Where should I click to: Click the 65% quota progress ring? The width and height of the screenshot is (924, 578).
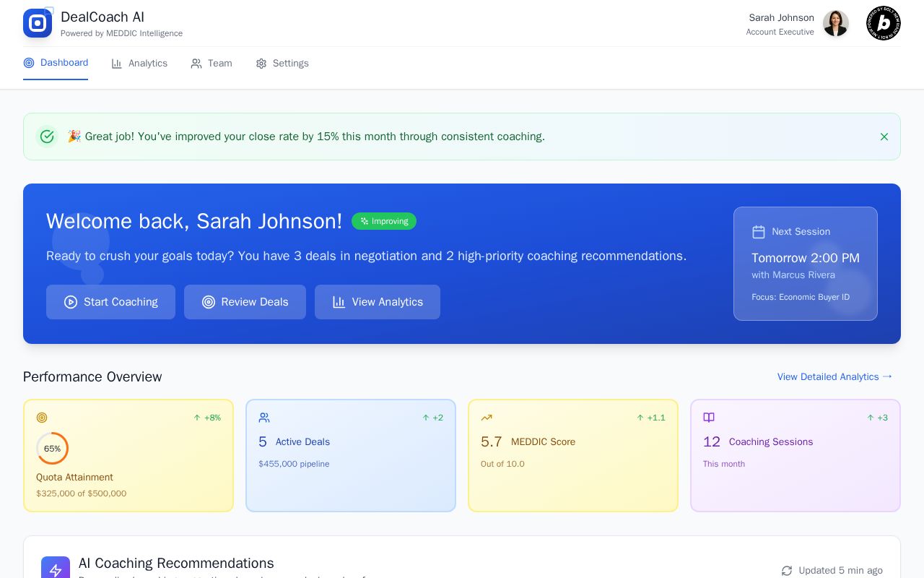52,449
